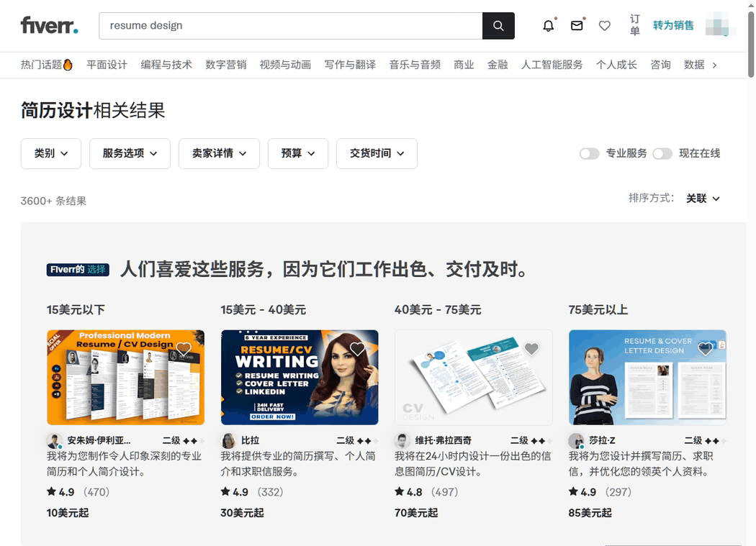Open the 咨询 category menu
The width and height of the screenshot is (756, 546).
tap(660, 65)
